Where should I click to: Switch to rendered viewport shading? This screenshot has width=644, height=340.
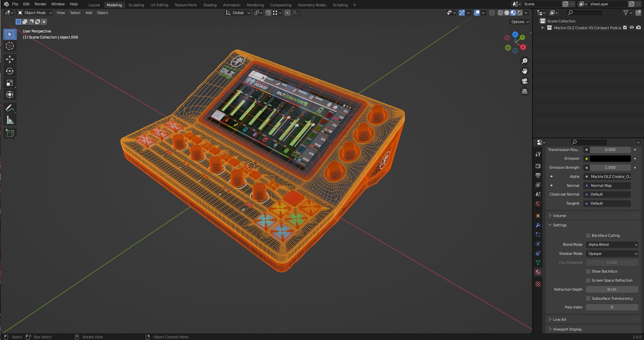(x=520, y=13)
